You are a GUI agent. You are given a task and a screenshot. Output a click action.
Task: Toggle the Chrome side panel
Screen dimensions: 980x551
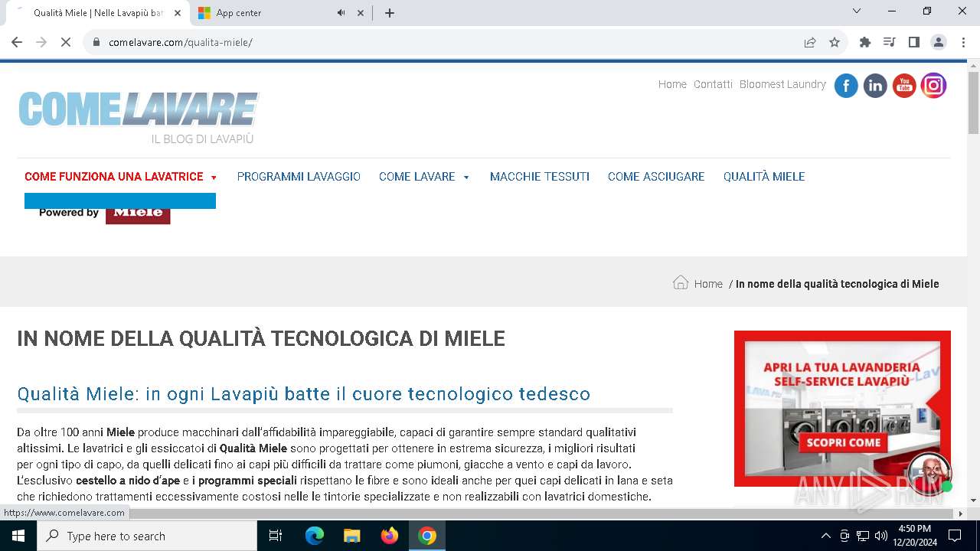(x=914, y=42)
